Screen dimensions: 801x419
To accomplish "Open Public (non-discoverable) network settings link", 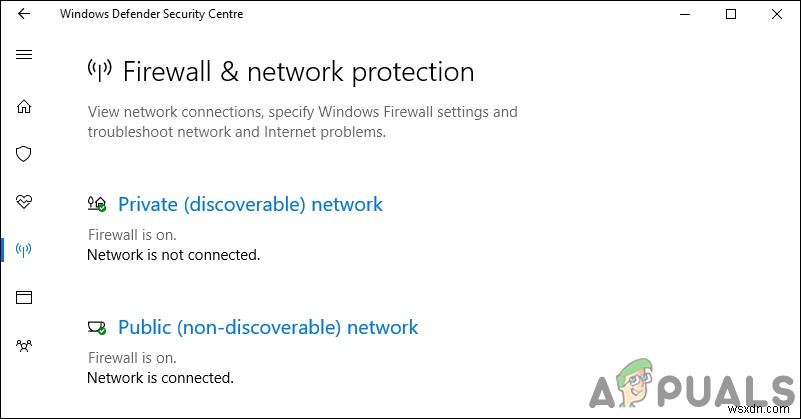I will click(268, 327).
